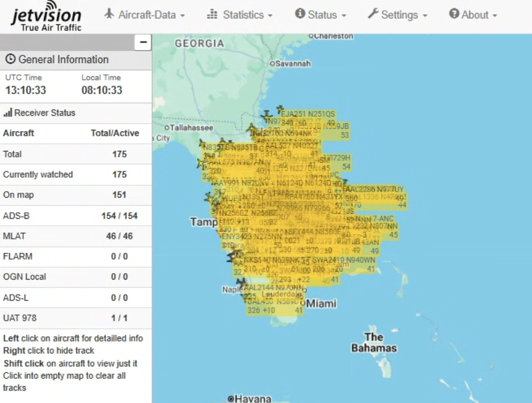Click the signal bars icon by Receiver Status

click(8, 113)
